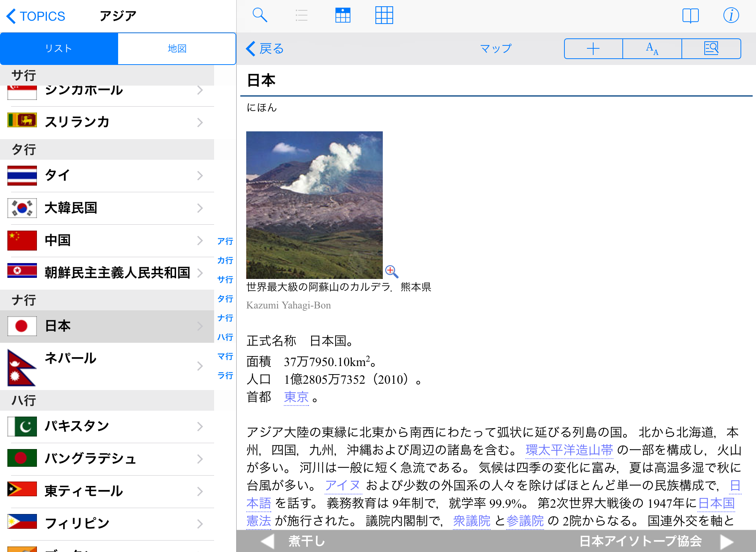Follow the 東京 link
The height and width of the screenshot is (552, 756).
[296, 397]
